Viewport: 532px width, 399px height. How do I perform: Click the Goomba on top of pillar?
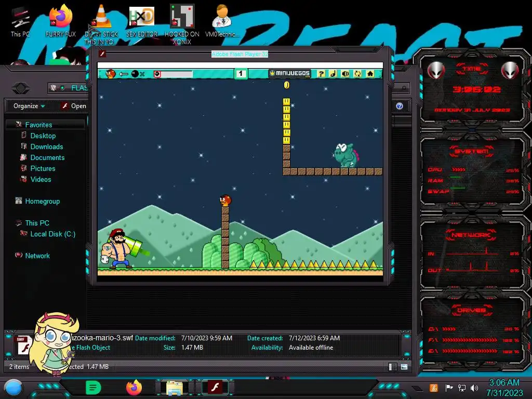tap(225, 201)
